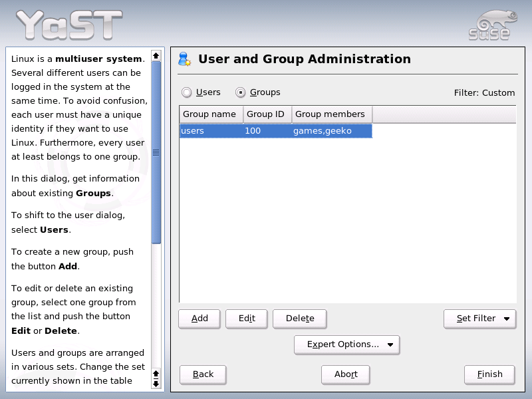Select the Groups radio button
This screenshot has height=399, width=532.
click(241, 92)
